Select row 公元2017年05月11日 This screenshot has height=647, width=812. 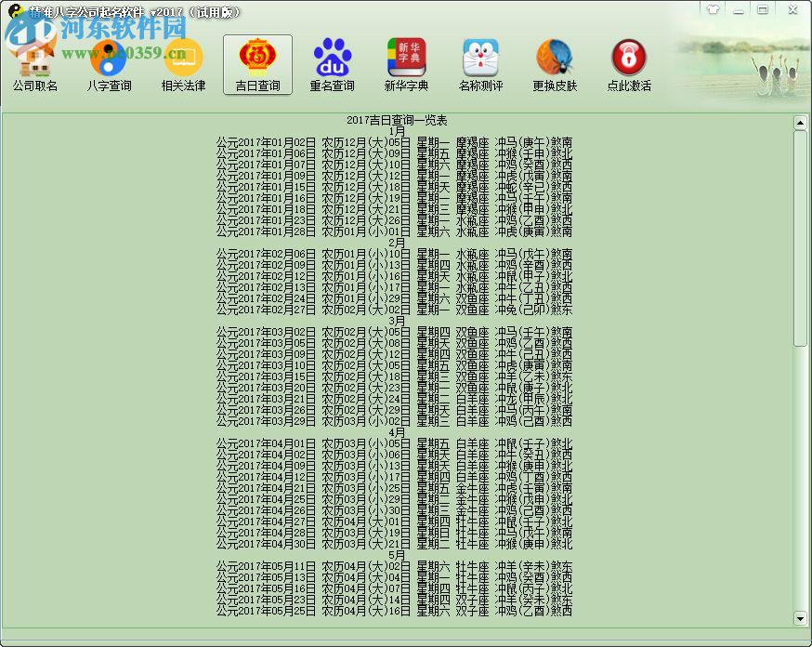click(395, 566)
